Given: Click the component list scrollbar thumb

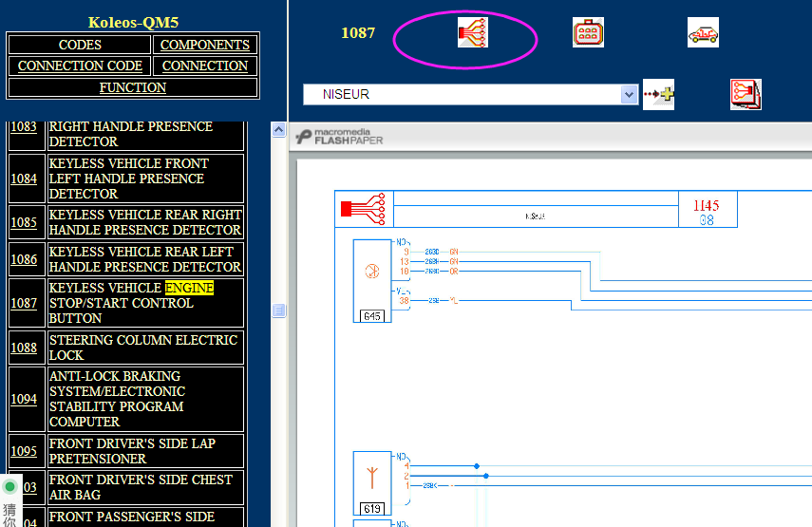Looking at the screenshot, I should [278, 311].
